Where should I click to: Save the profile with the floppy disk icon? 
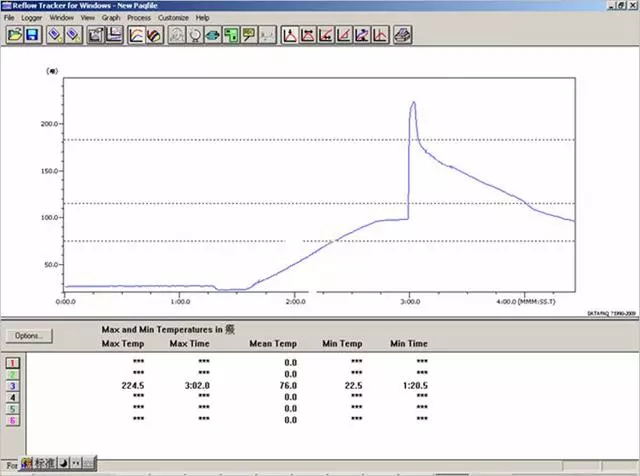[x=33, y=35]
